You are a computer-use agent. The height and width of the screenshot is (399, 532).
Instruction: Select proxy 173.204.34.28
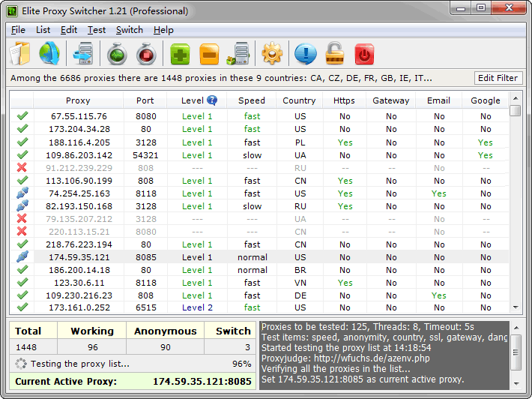pos(79,129)
